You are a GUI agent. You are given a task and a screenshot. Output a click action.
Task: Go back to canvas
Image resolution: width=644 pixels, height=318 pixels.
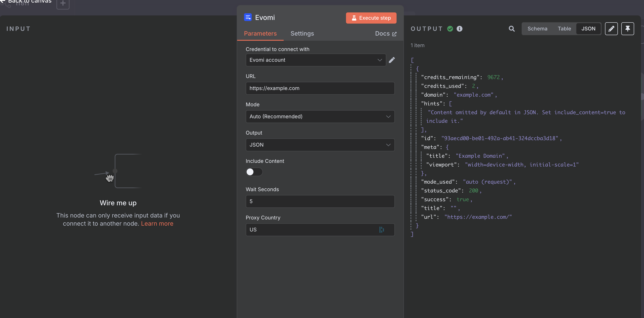click(x=26, y=1)
